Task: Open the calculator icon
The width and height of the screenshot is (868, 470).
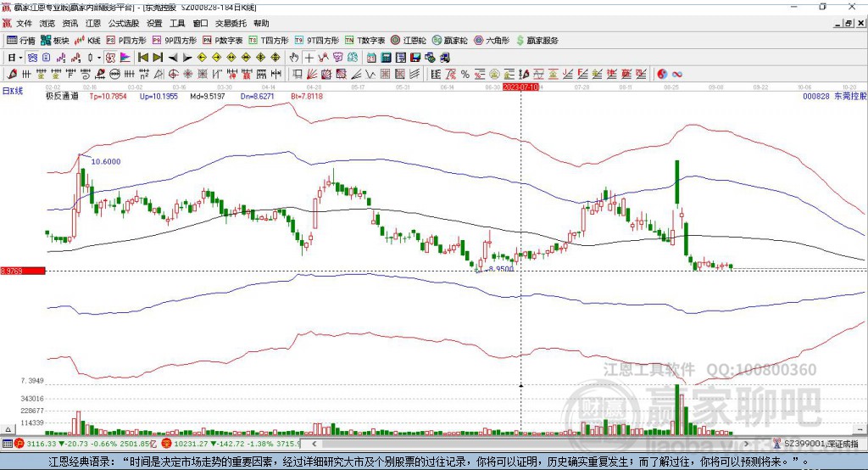Action: tap(386, 58)
